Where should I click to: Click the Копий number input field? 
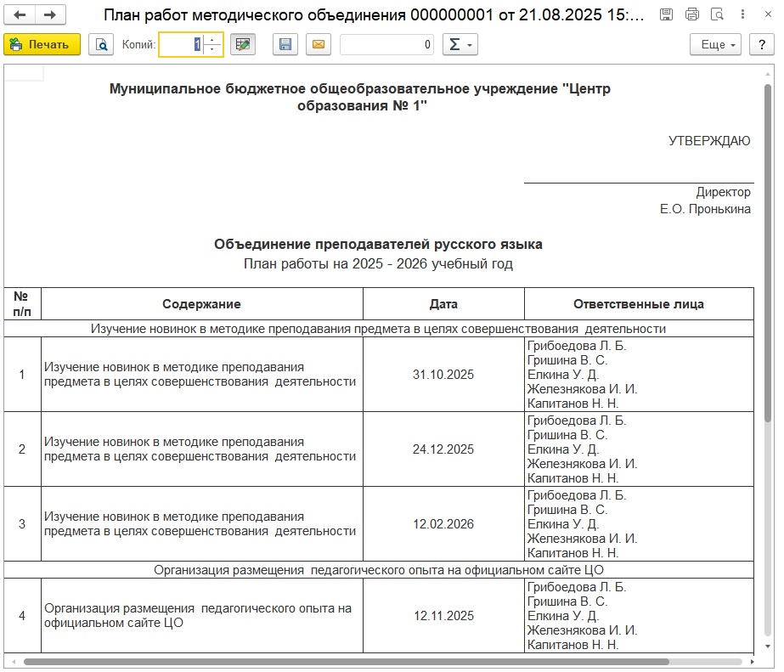pyautogui.click(x=180, y=44)
